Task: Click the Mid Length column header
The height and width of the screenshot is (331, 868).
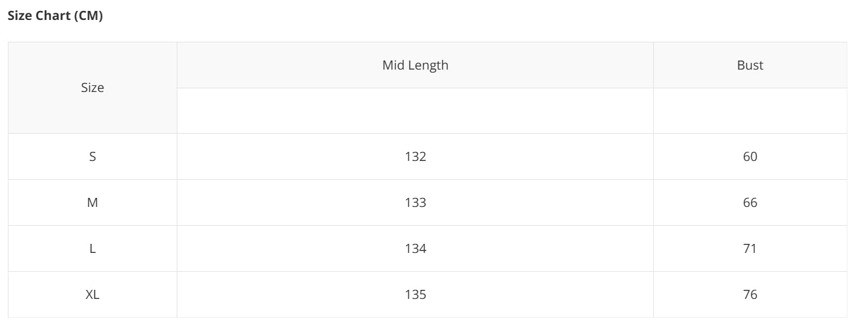Action: pyautogui.click(x=415, y=65)
